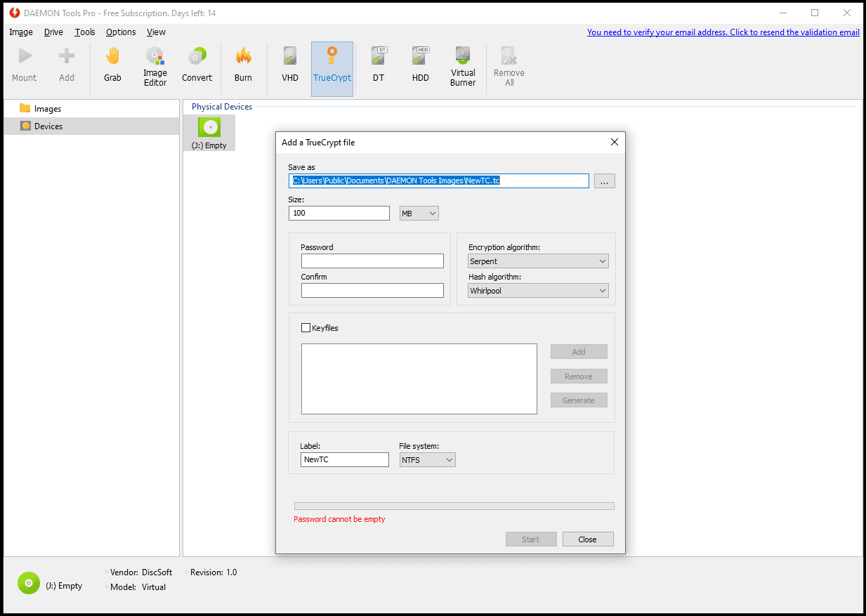Click the Size input field
Image resolution: width=866 pixels, height=616 pixels.
point(339,213)
